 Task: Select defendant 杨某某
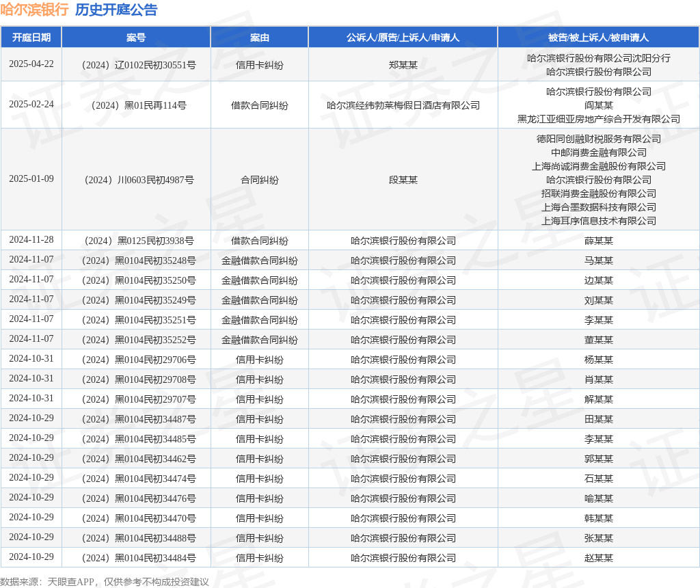tap(599, 360)
